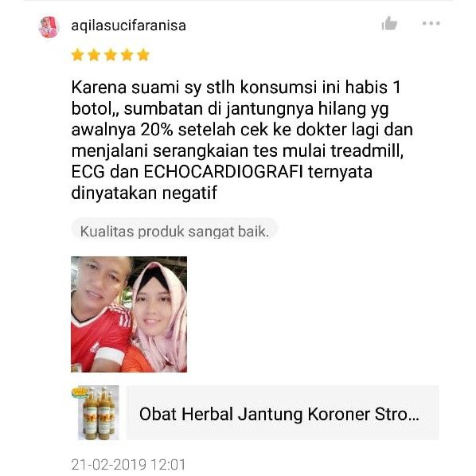Enlarge the couple's review photo
The height and width of the screenshot is (476, 476).
(x=129, y=314)
